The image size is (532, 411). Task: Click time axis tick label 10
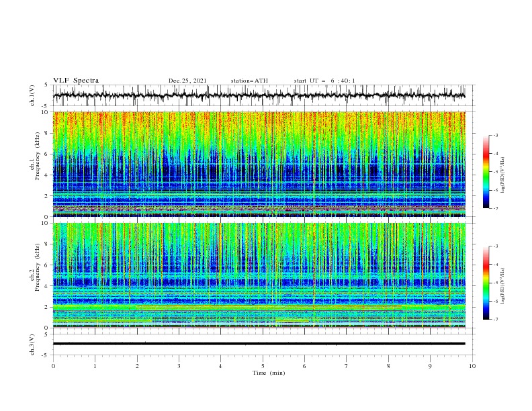point(472,366)
